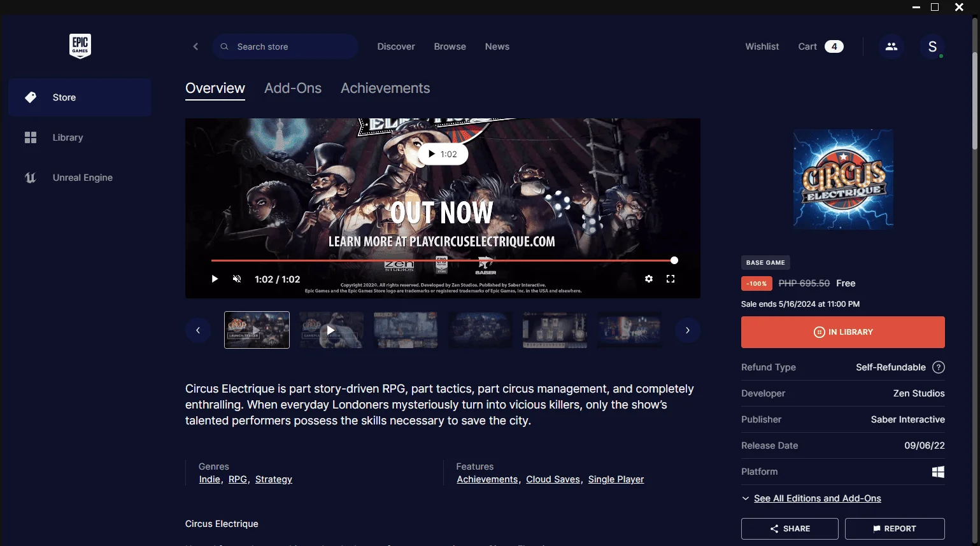Open the Strategy genre link
This screenshot has width=980, height=546.
pyautogui.click(x=274, y=479)
